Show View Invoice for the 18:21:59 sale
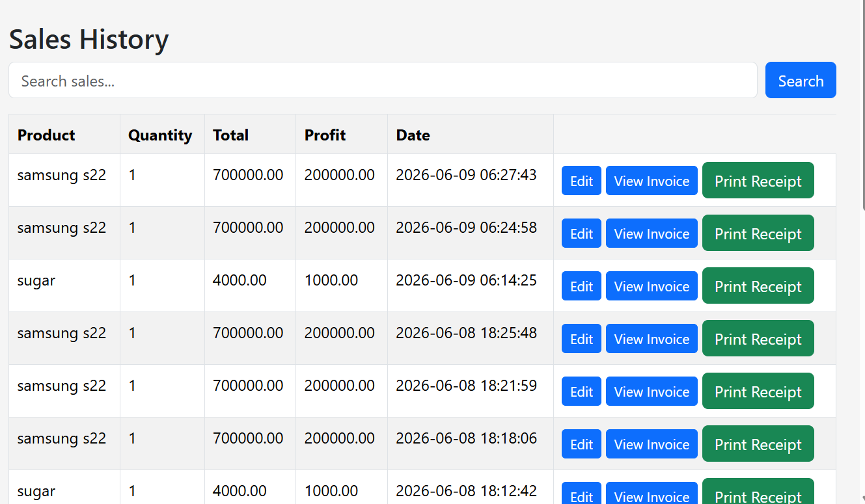865x504 pixels. point(652,391)
